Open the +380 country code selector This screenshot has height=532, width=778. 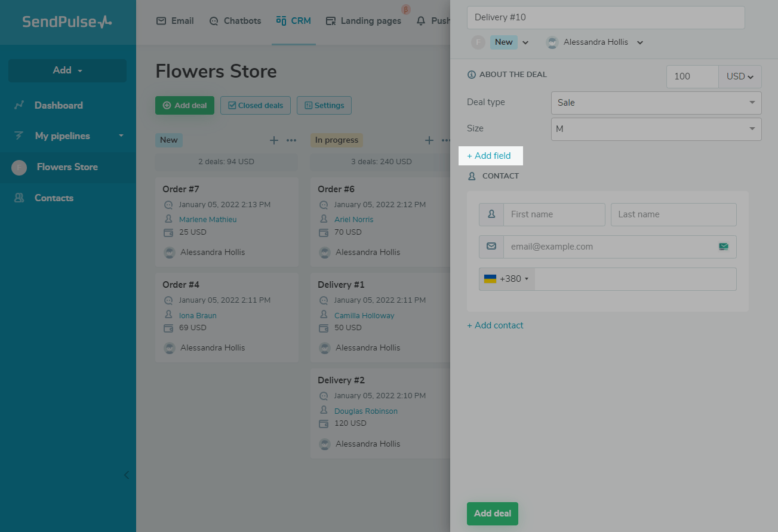coord(506,279)
